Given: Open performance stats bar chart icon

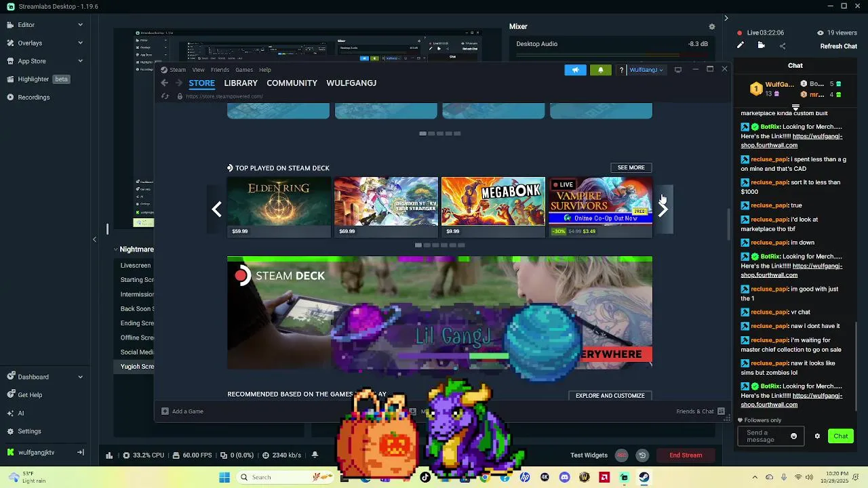Looking at the screenshot, I should coord(109,455).
